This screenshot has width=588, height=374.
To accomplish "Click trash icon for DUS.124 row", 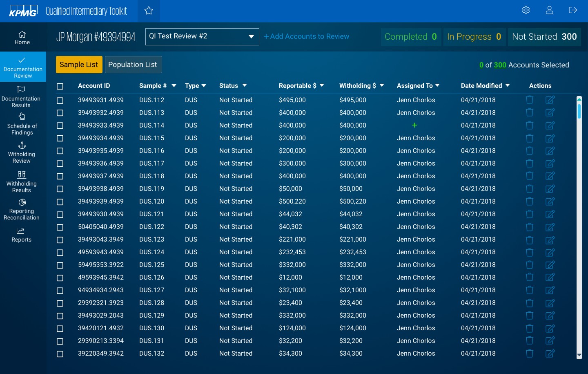I will (530, 252).
